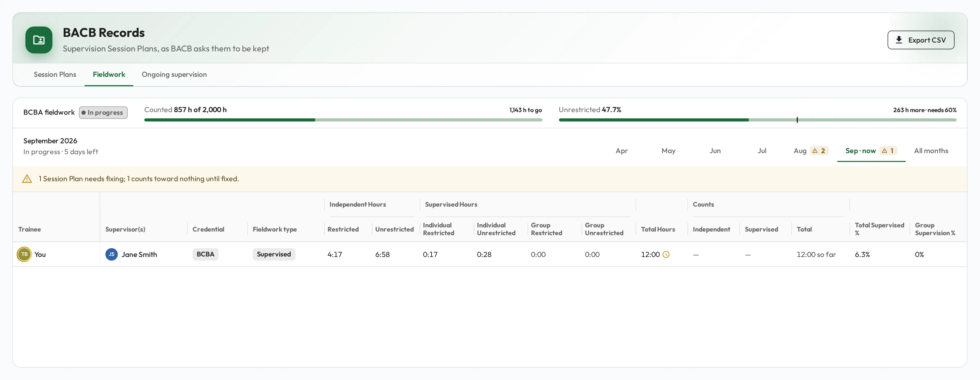
Task: Click the Trainee column header
Action: point(29,229)
